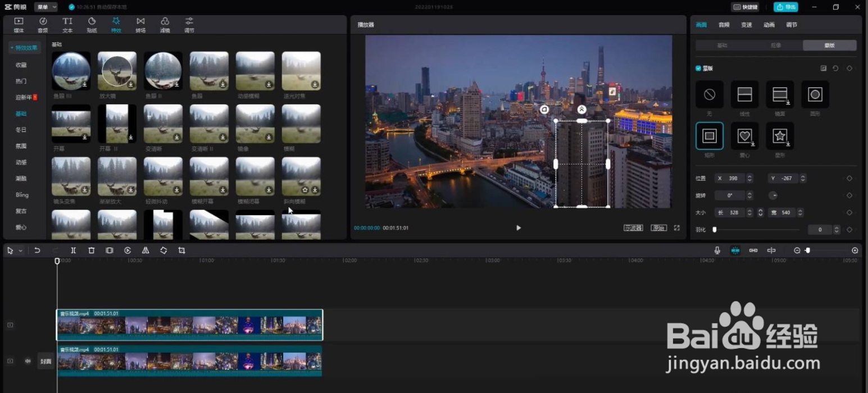Screen dimensions: 868x393
Task: Select the 爱心 (heart) mask shape
Action: (745, 136)
